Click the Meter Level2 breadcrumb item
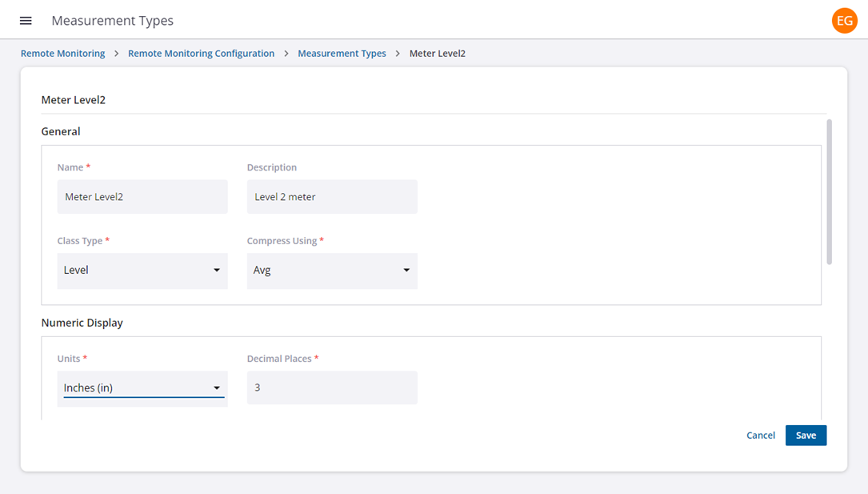 (x=437, y=54)
